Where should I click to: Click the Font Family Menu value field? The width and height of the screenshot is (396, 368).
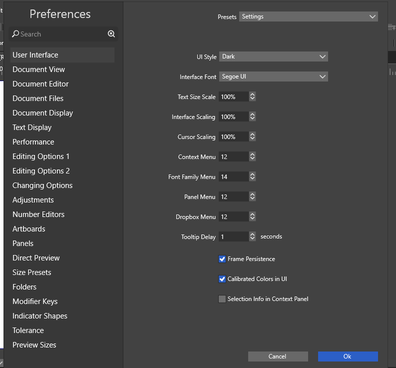coord(234,177)
